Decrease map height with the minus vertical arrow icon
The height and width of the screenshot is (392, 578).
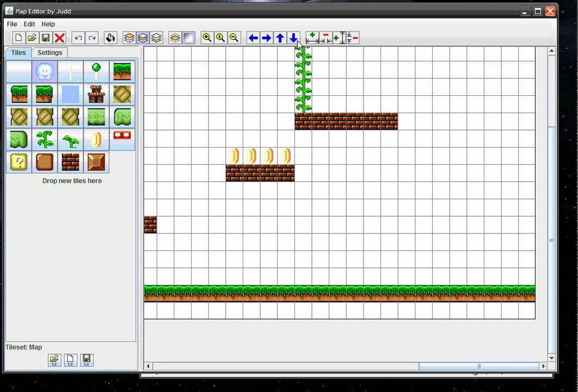[x=353, y=38]
